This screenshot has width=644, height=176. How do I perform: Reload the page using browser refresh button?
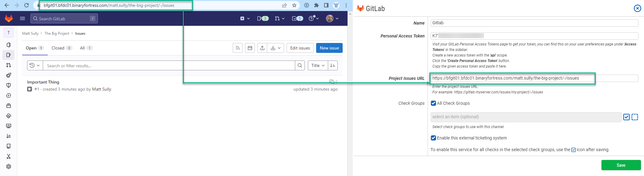[26, 5]
